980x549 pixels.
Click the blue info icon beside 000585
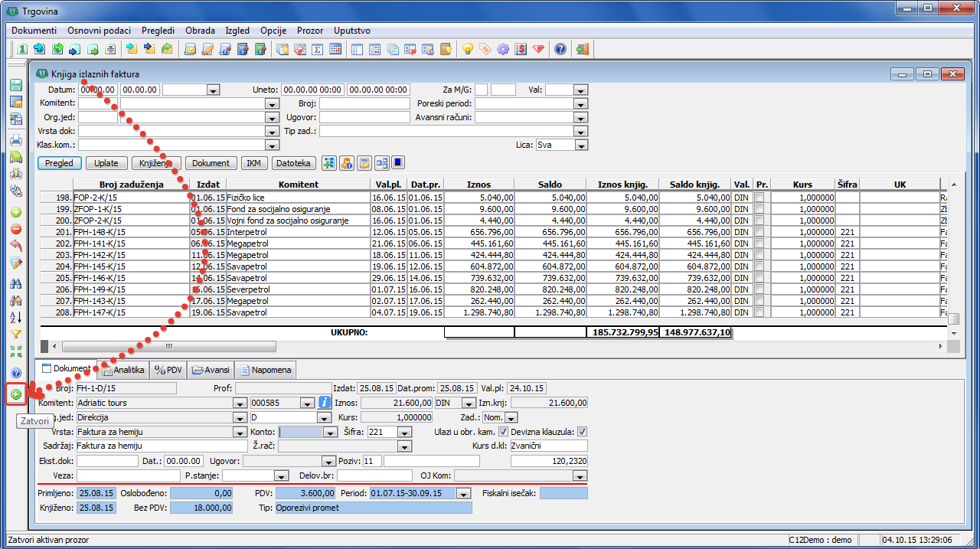[324, 403]
